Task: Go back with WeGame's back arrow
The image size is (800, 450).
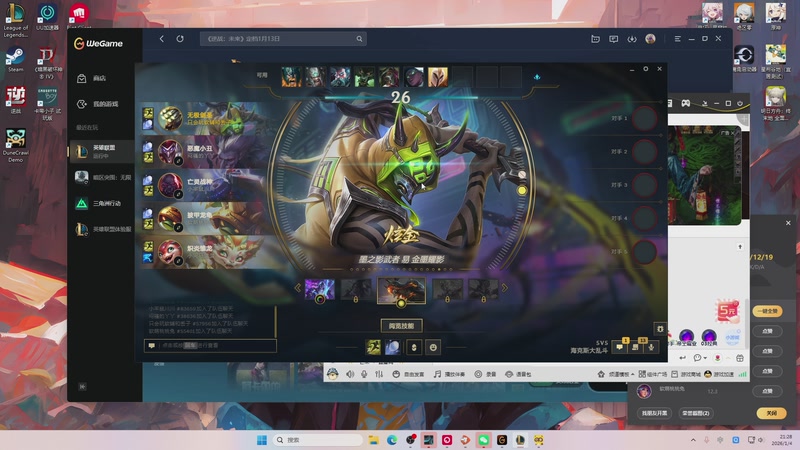Action: (162, 39)
